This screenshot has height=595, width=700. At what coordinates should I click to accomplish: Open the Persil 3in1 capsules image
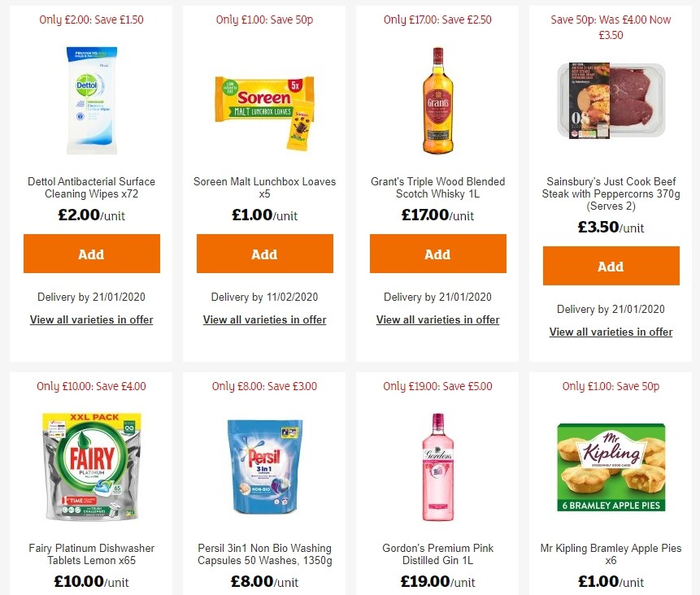point(264,467)
